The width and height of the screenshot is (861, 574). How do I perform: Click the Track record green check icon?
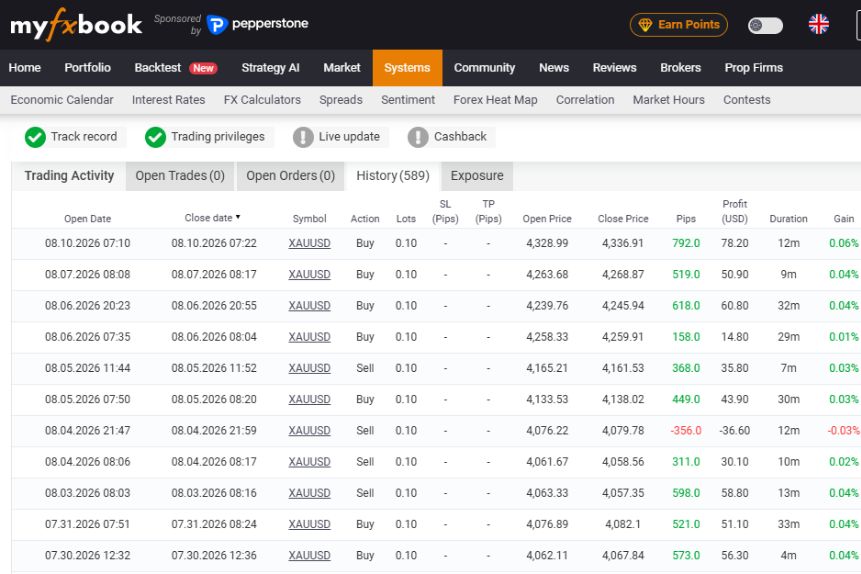pos(35,137)
